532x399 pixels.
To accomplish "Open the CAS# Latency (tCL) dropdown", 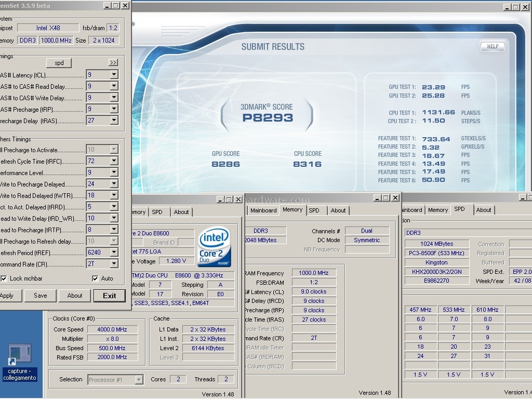I will click(x=114, y=75).
